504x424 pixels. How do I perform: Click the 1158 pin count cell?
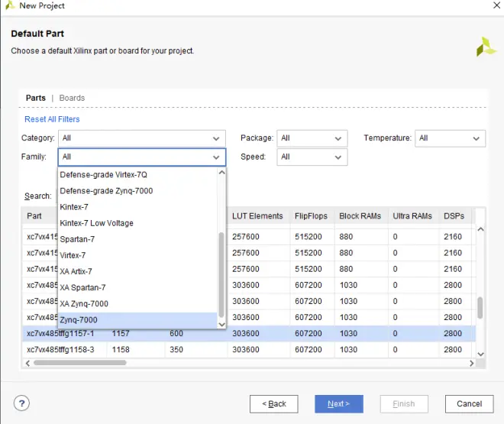[135, 349]
